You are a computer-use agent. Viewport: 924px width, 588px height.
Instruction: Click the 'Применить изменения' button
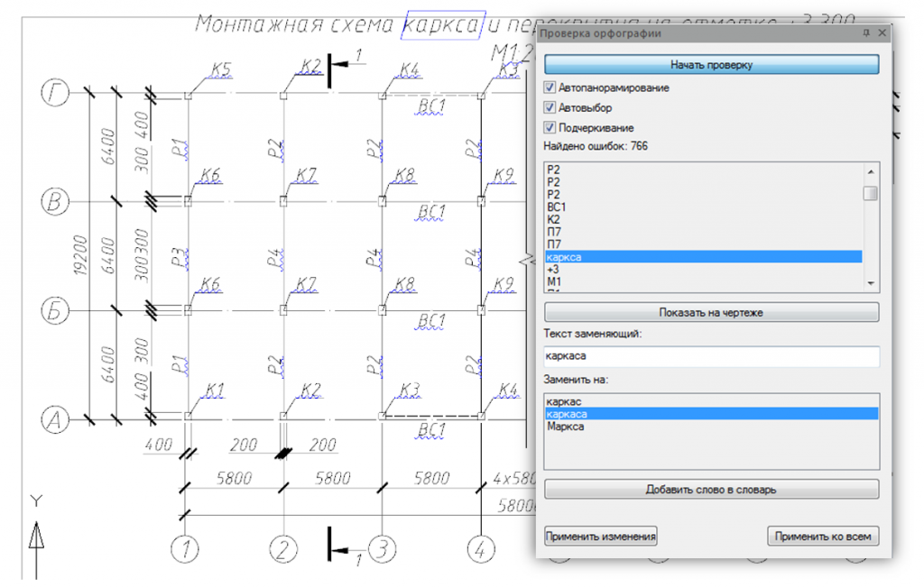pyautogui.click(x=600, y=537)
